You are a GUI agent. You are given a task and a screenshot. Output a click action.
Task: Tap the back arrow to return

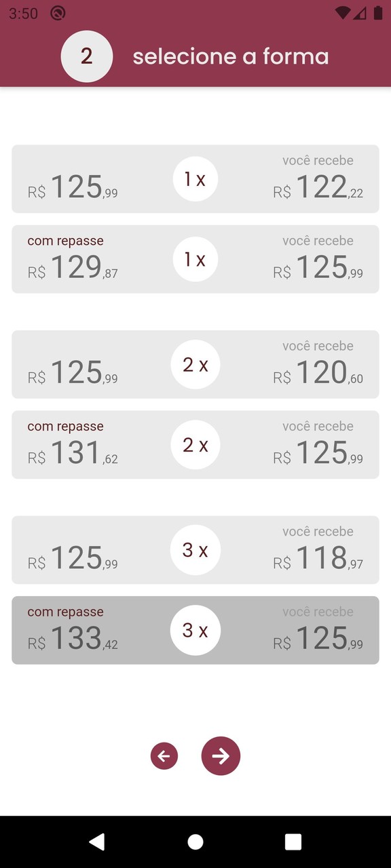tap(164, 756)
